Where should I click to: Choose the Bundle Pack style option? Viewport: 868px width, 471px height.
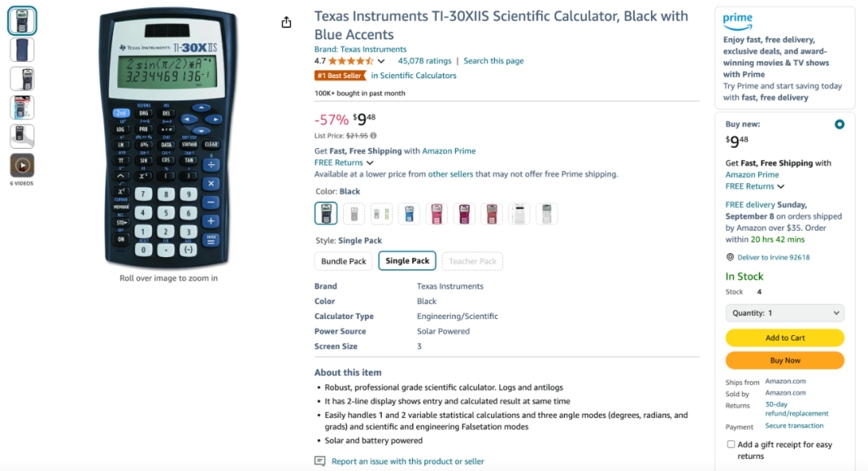coord(344,261)
